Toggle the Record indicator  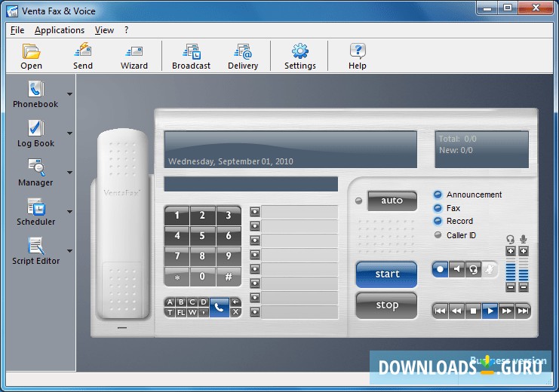point(438,222)
